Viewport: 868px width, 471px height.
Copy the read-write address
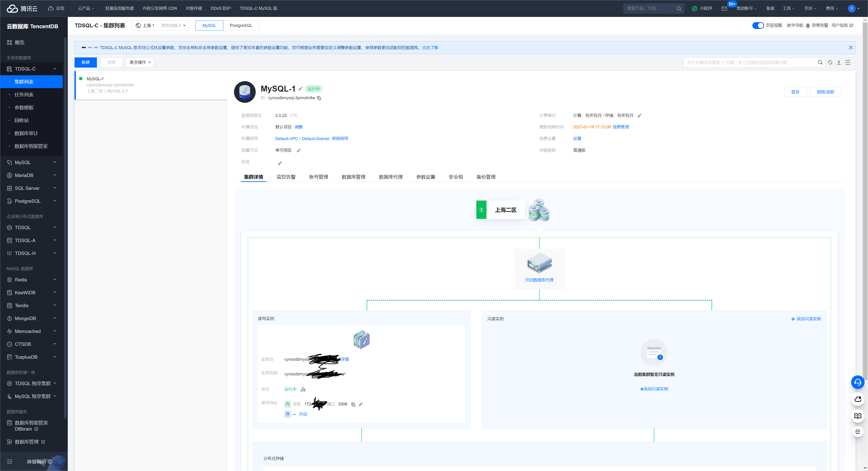[x=353, y=404]
